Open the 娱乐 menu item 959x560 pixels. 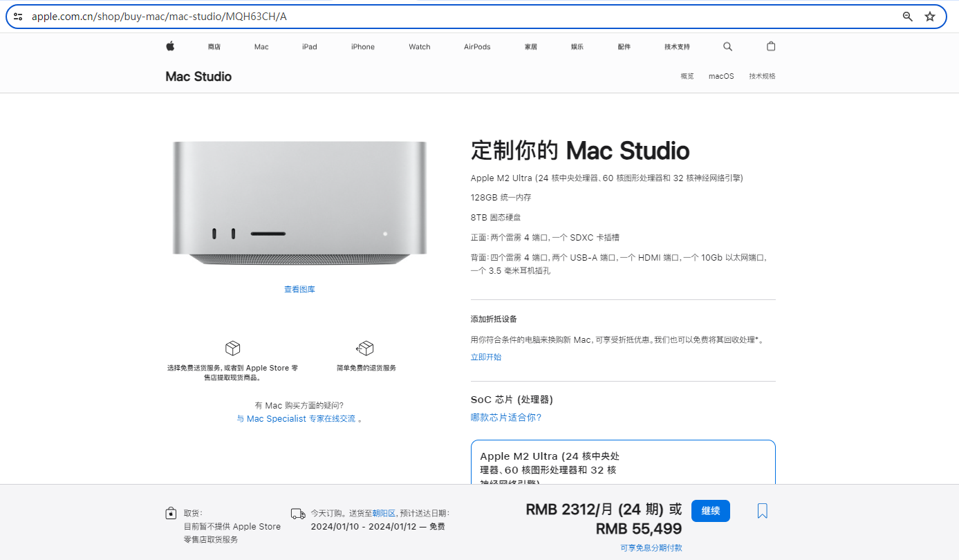click(577, 47)
